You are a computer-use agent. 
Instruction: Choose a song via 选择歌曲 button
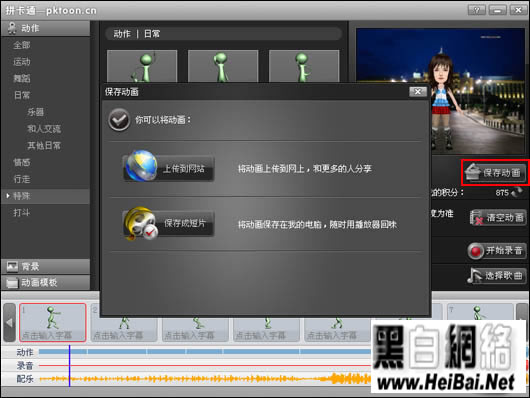click(496, 276)
